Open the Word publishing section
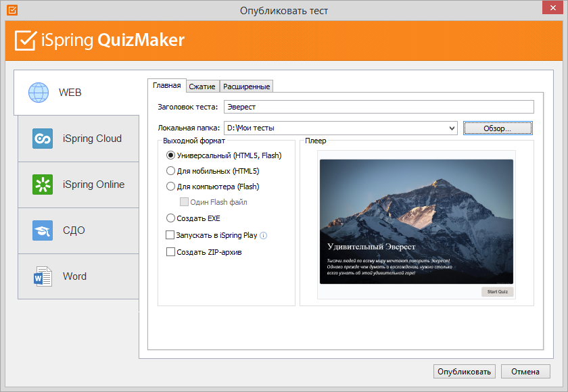 click(x=78, y=276)
